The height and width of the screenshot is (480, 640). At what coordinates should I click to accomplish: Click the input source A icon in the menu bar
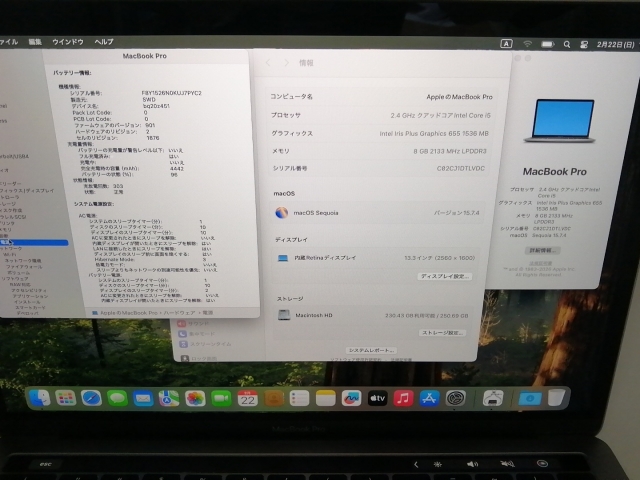point(506,44)
